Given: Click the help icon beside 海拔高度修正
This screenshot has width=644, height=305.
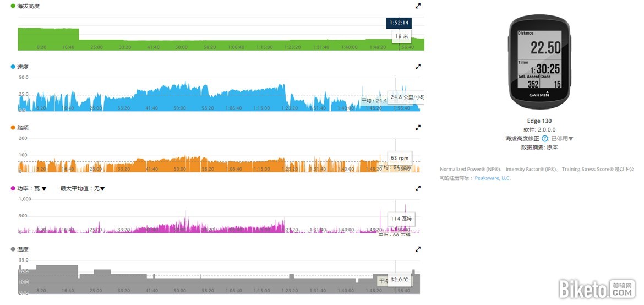Looking at the screenshot, I should point(545,139).
